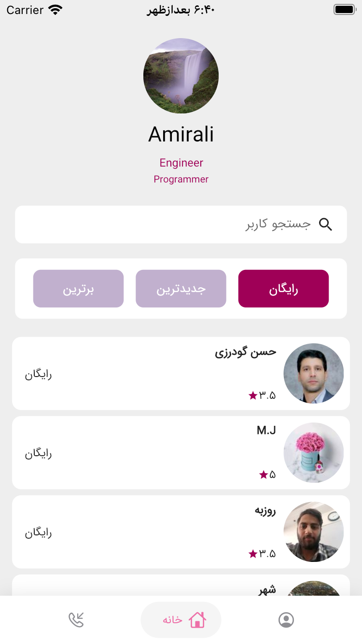Switch to the جدیدترین filter
This screenshot has height=644, width=362.
coord(181,289)
